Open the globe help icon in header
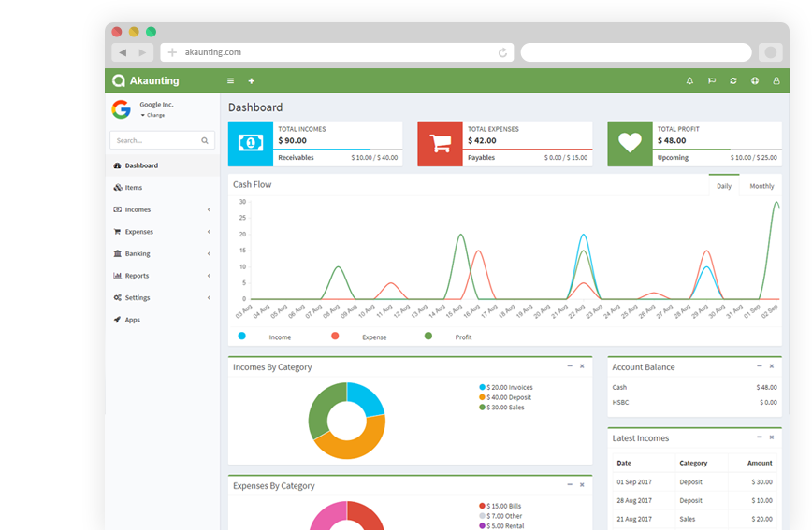This screenshot has height=530, width=812. point(755,80)
